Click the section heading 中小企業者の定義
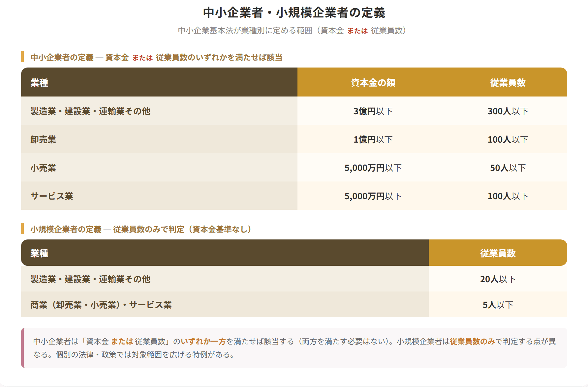This screenshot has width=588, height=387. click(x=157, y=57)
